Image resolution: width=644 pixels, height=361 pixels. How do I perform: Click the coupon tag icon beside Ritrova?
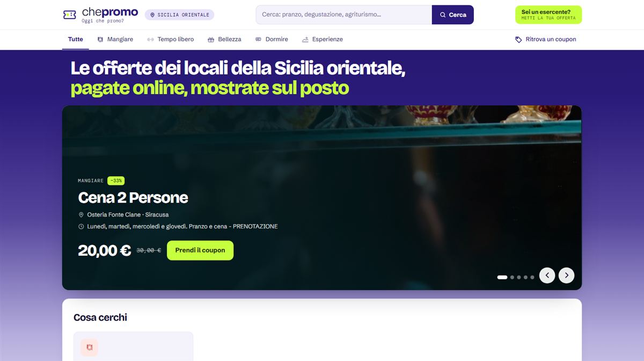point(518,40)
